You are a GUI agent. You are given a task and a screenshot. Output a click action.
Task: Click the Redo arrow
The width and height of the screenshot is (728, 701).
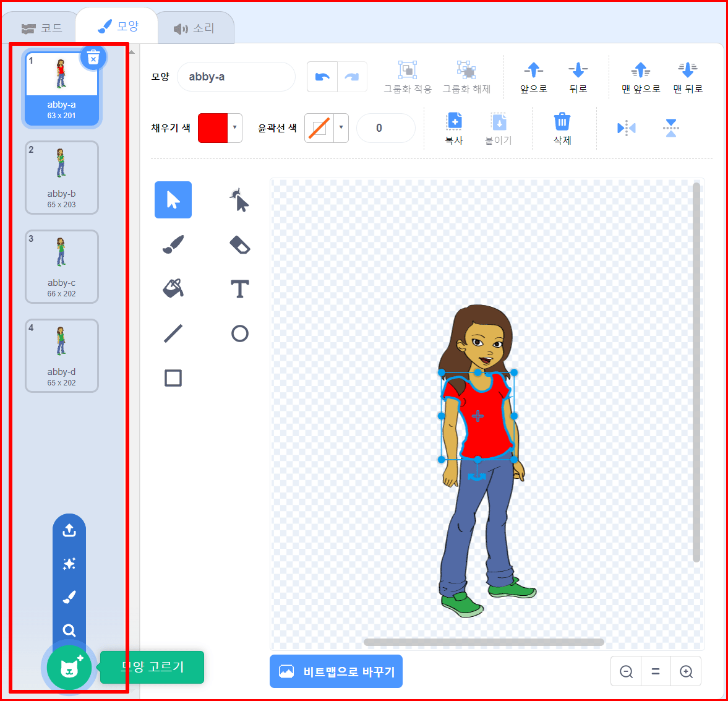tap(352, 77)
